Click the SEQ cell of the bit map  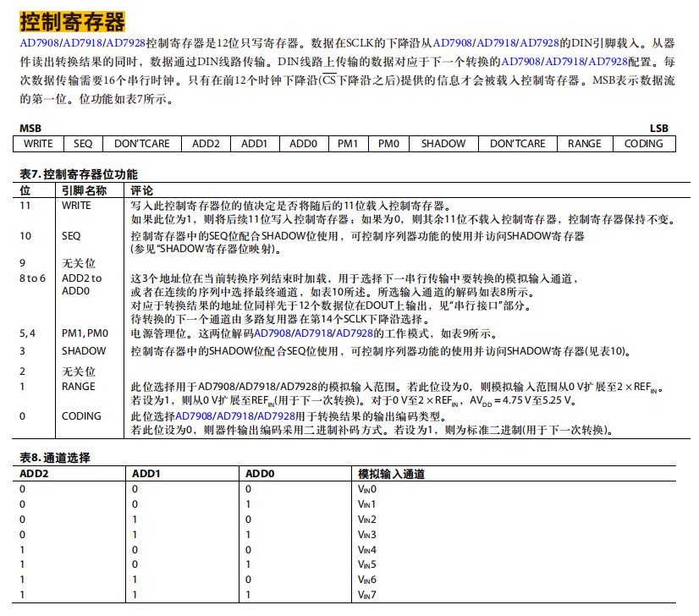80,144
